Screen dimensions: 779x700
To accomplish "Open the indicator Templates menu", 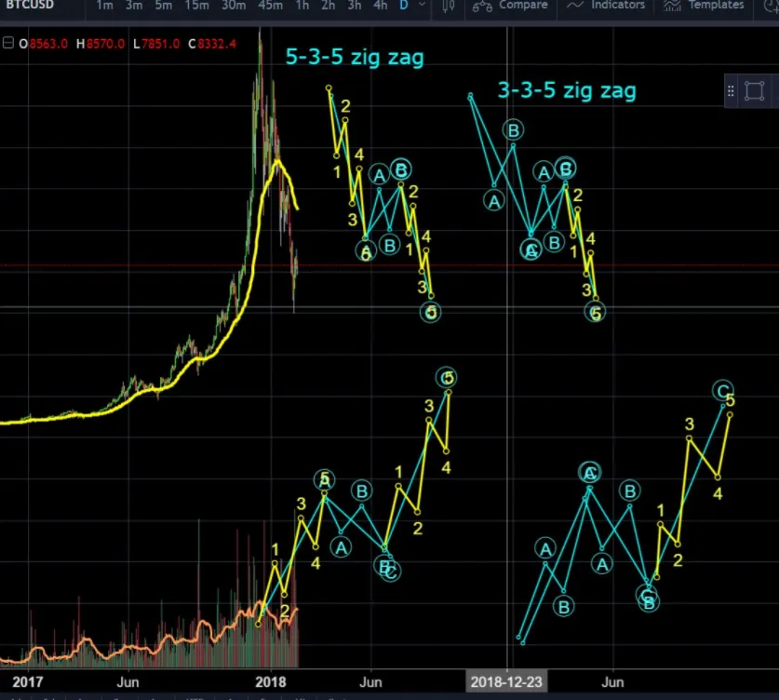I will (705, 6).
